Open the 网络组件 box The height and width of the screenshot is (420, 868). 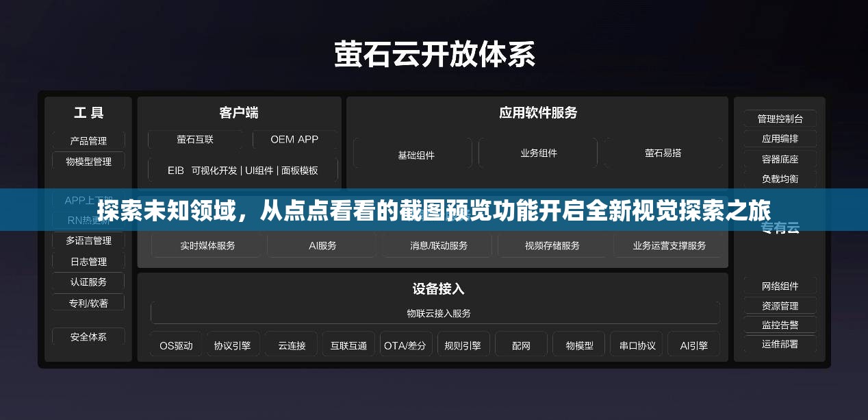[x=780, y=286]
